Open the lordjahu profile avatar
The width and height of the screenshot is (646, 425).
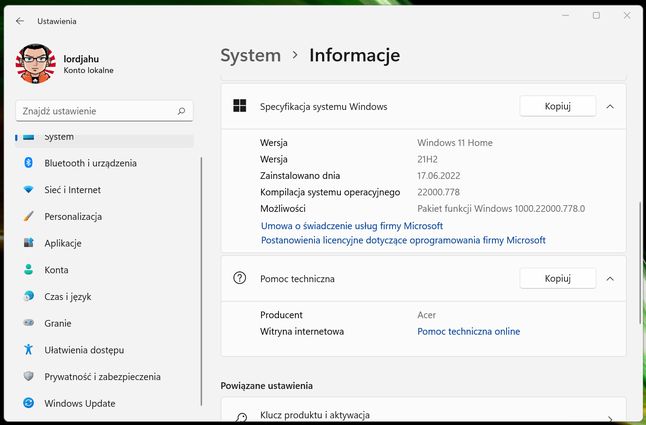[x=35, y=64]
